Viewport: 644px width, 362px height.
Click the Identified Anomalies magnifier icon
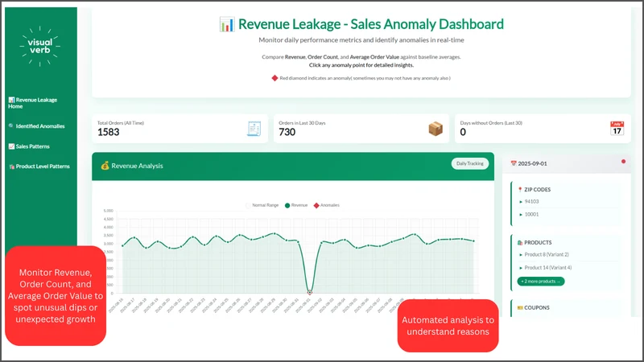[11, 126]
